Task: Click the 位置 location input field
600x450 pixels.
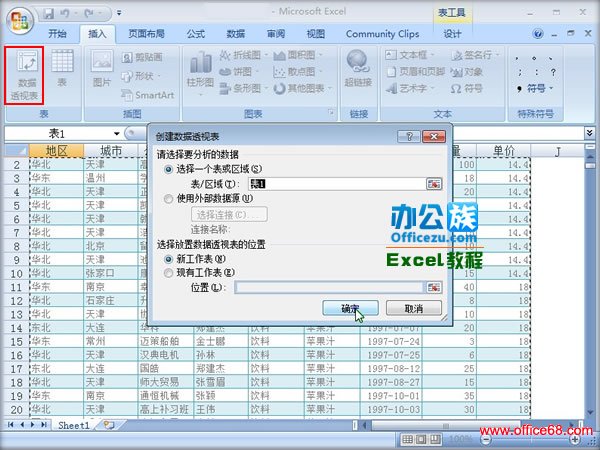Action: (329, 287)
